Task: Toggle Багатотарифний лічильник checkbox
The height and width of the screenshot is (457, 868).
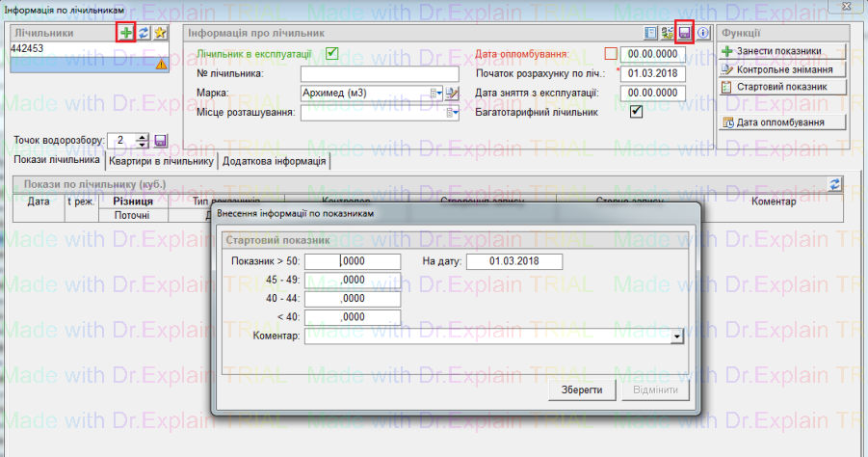Action: tap(636, 112)
